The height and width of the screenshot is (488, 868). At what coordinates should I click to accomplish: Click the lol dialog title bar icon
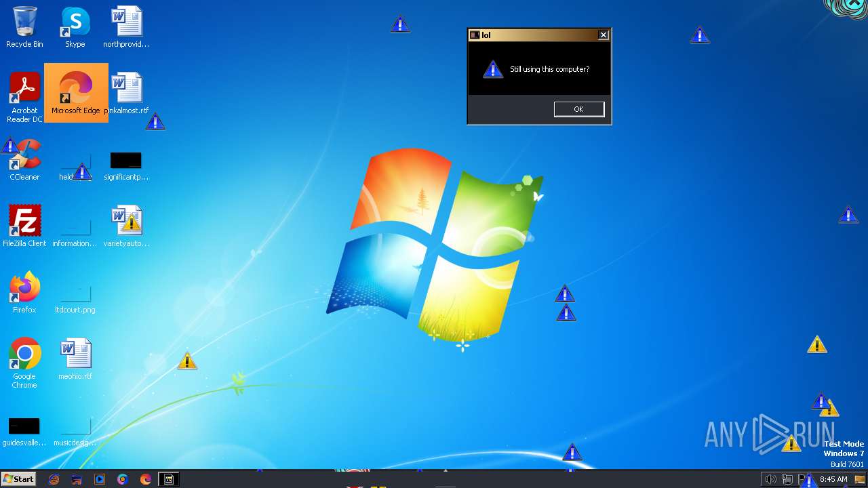(475, 35)
